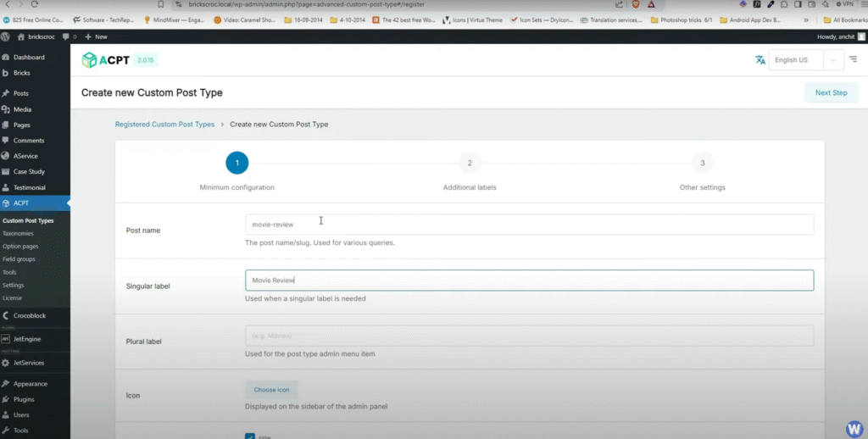The height and width of the screenshot is (439, 868).
Task: Open the ACPT hamburger menu icon
Action: (853, 59)
